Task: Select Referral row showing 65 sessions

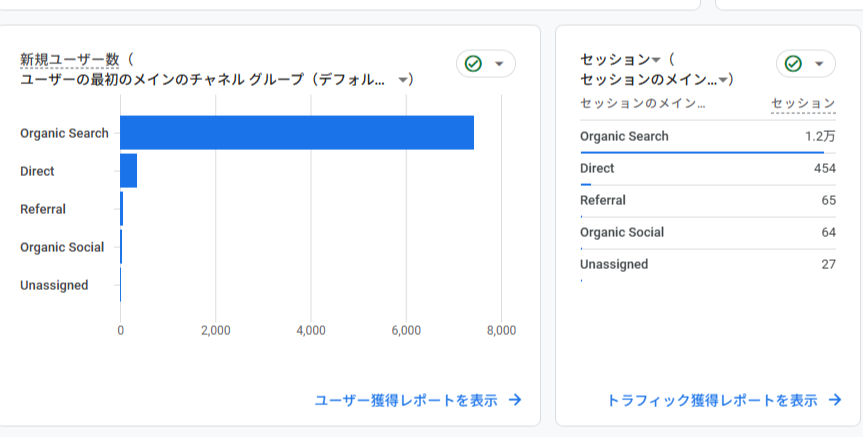Action: click(707, 201)
